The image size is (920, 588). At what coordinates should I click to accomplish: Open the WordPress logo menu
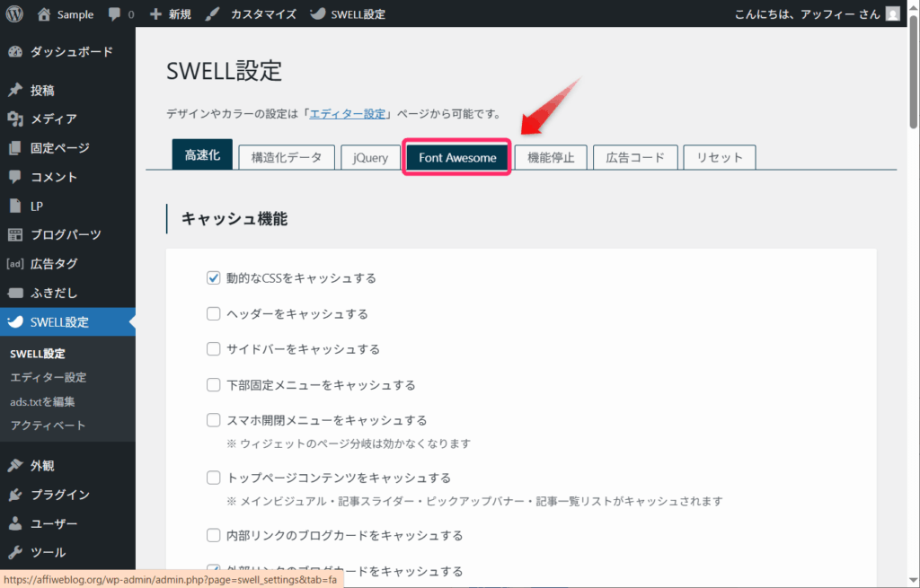point(14,13)
